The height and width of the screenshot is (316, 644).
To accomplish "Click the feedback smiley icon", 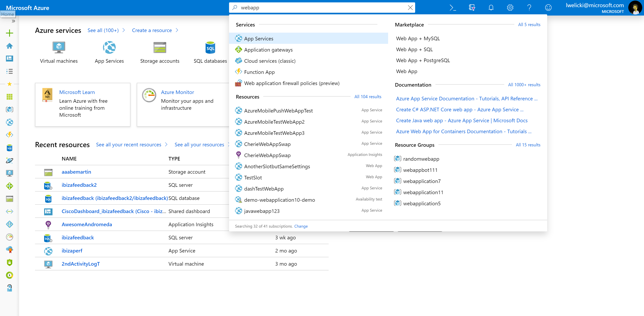I will [548, 8].
